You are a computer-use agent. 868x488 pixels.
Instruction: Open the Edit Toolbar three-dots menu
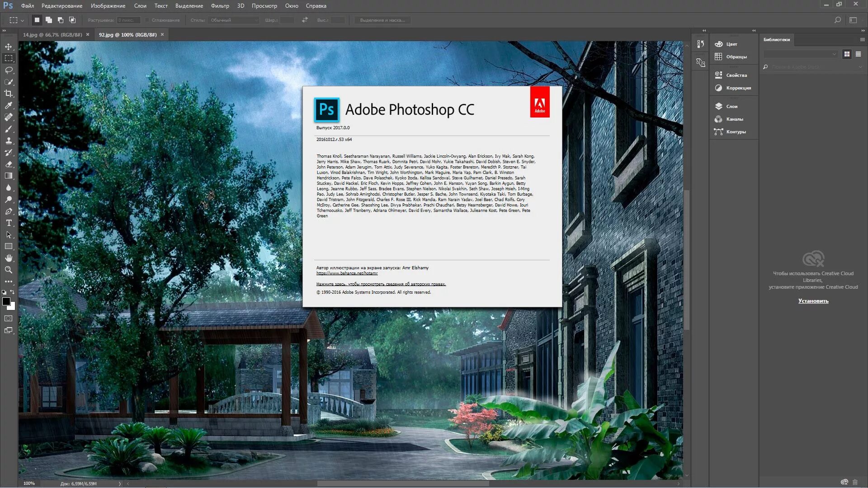coord(9,282)
